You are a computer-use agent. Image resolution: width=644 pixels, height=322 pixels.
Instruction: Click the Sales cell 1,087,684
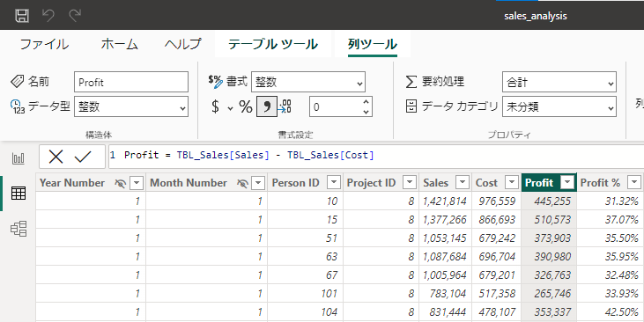(x=445, y=256)
